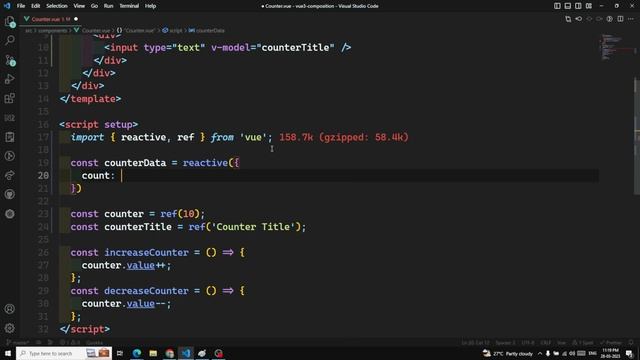This screenshot has height=360, width=640.
Task: Click the 'Type here to search' taskbar box
Action: pyautogui.click(x=64, y=353)
